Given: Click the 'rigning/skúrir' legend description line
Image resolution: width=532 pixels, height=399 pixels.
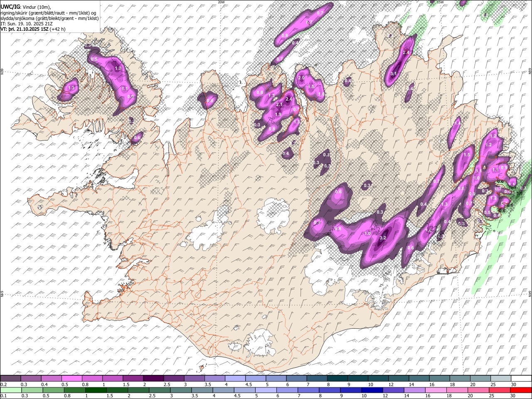Looking at the screenshot, I should 48,12.
